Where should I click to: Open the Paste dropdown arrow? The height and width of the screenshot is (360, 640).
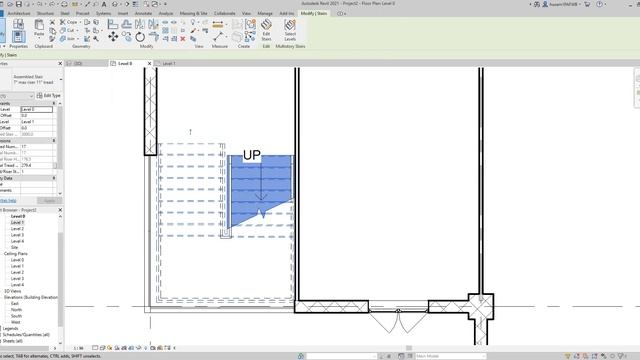[x=39, y=38]
